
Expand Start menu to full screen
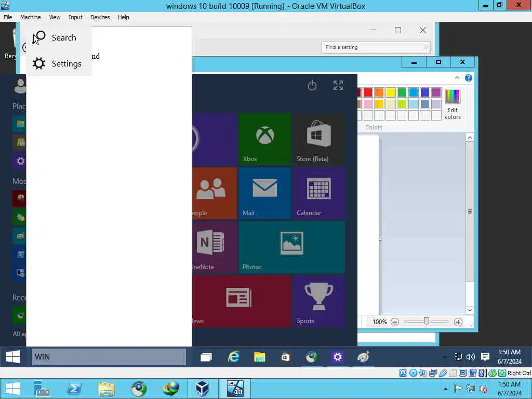point(338,85)
